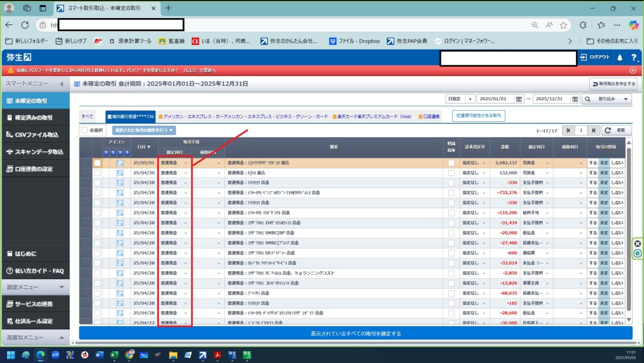Select the American Express Business Green Card tab
The image size is (644, 363).
pos(243,116)
